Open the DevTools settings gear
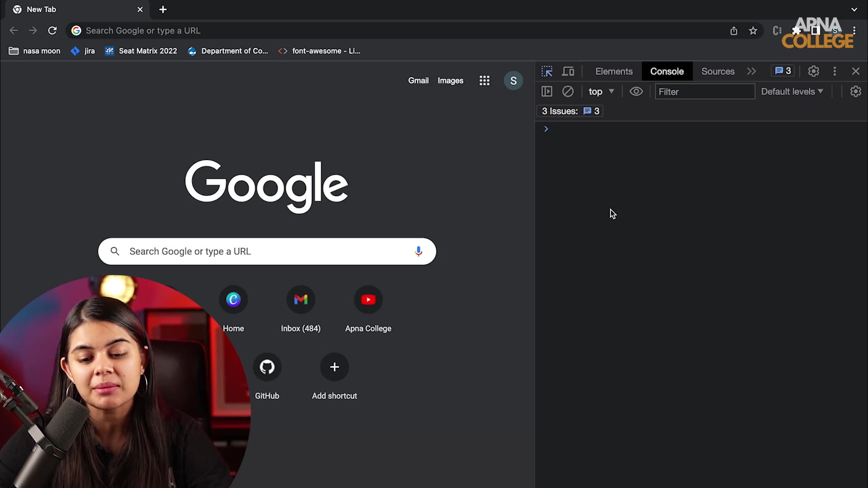Viewport: 868px width, 488px height. point(813,71)
